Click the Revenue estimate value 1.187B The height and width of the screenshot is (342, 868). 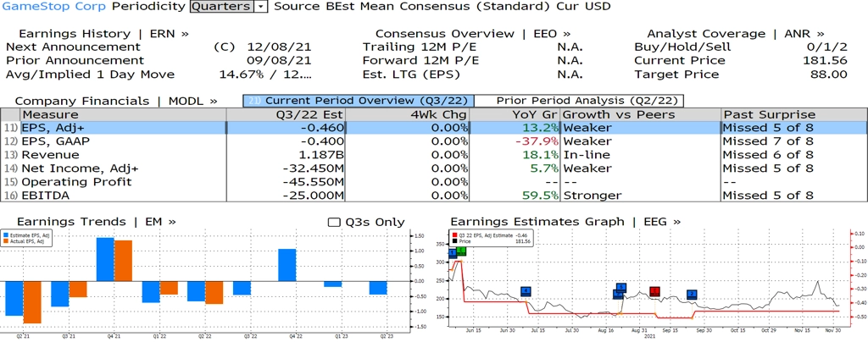coord(321,155)
